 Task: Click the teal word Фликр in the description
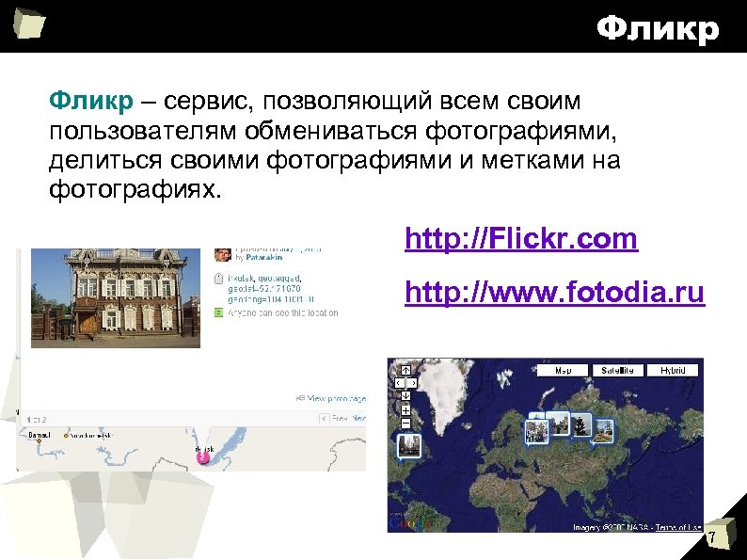pos(91,101)
